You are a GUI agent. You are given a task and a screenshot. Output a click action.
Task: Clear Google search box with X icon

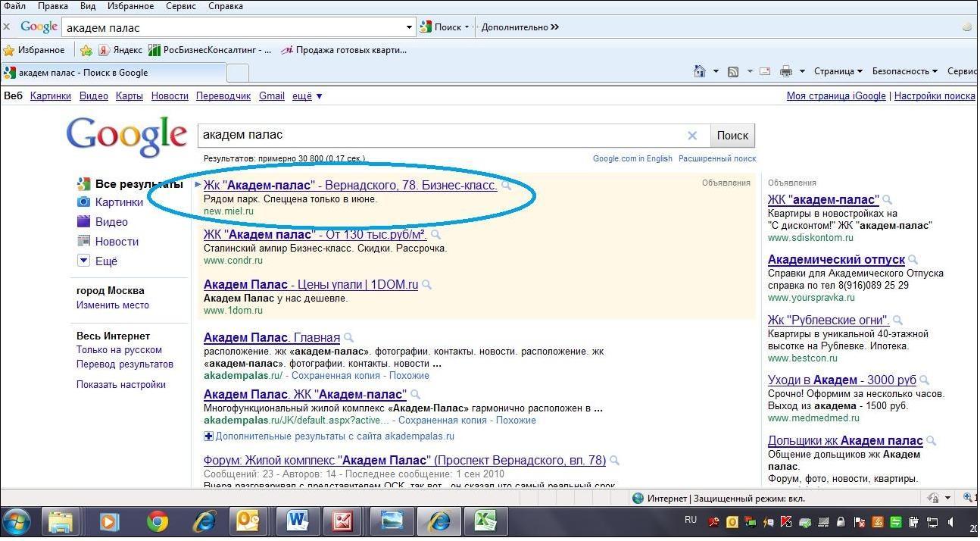(x=692, y=136)
